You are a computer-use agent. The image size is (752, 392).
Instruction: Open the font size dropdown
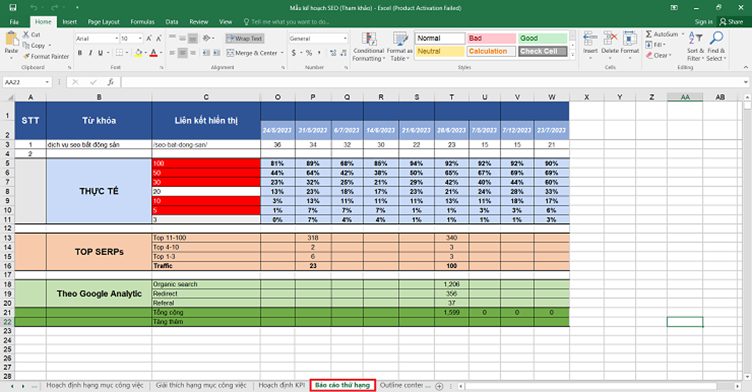(140, 38)
